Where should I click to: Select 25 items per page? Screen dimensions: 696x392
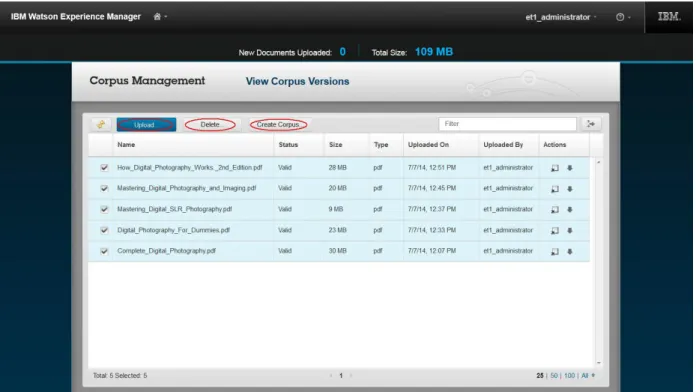pyautogui.click(x=540, y=376)
